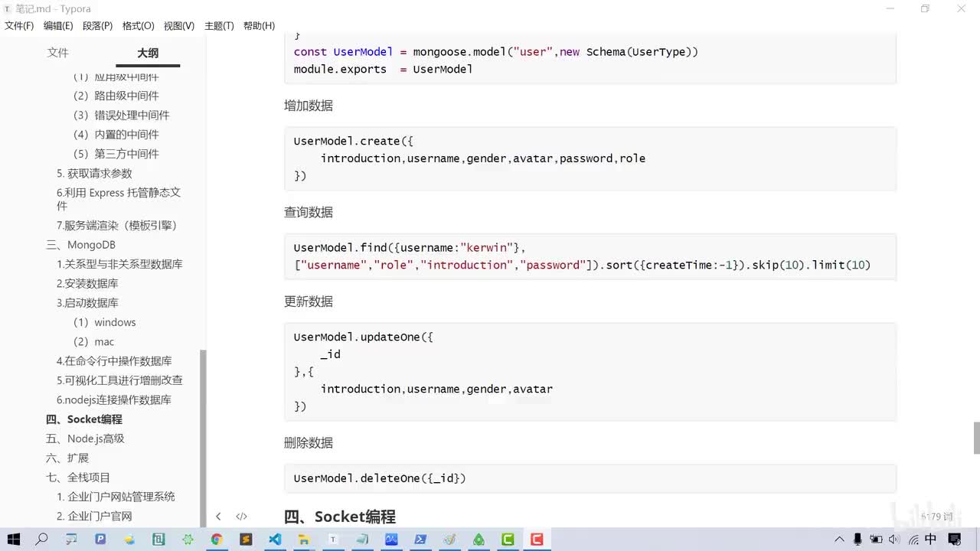
Task: Select outline item (2) mac
Action: point(93,341)
